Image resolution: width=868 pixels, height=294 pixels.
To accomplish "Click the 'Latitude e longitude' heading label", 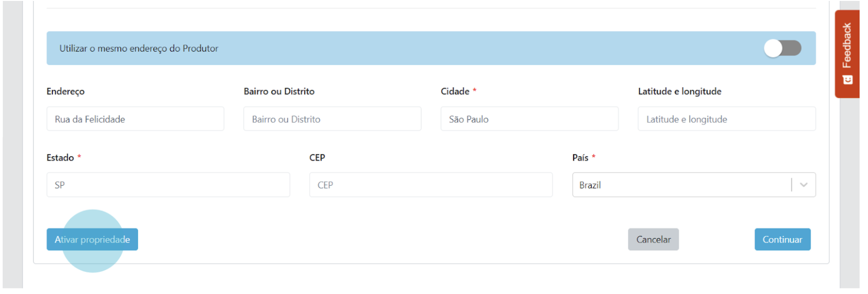I will [x=679, y=91].
